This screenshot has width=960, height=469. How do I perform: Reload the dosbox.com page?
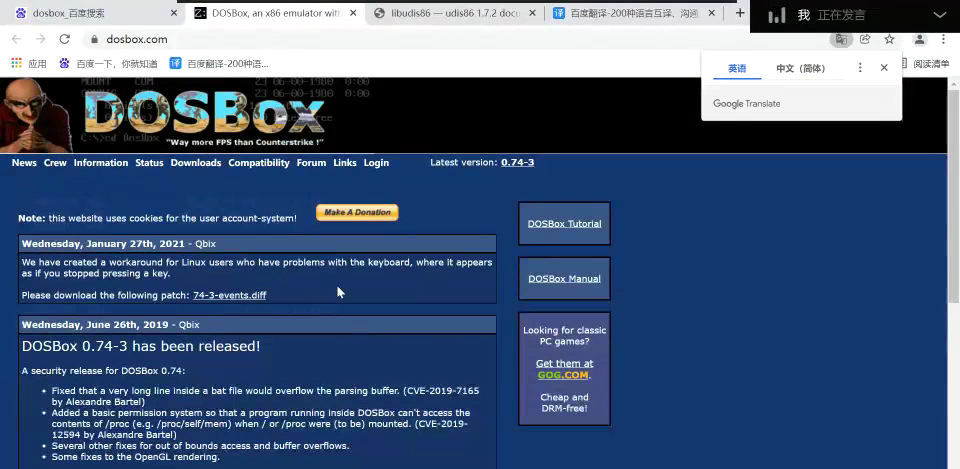[64, 39]
